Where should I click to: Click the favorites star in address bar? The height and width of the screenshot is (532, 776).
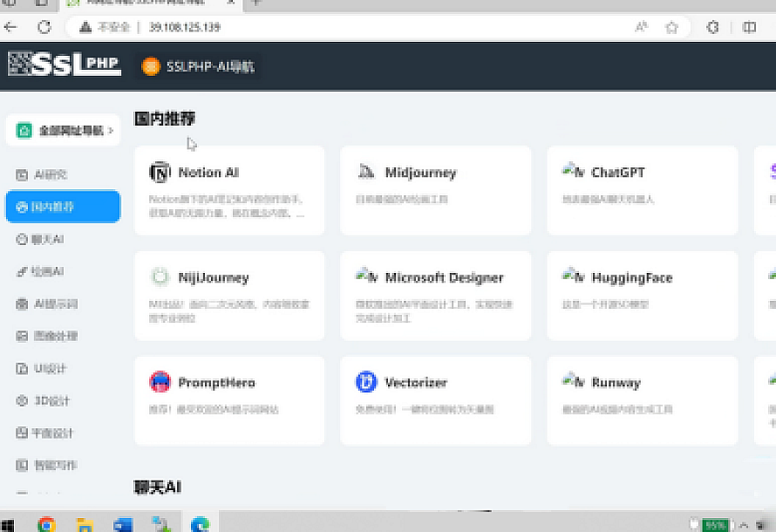click(x=671, y=27)
